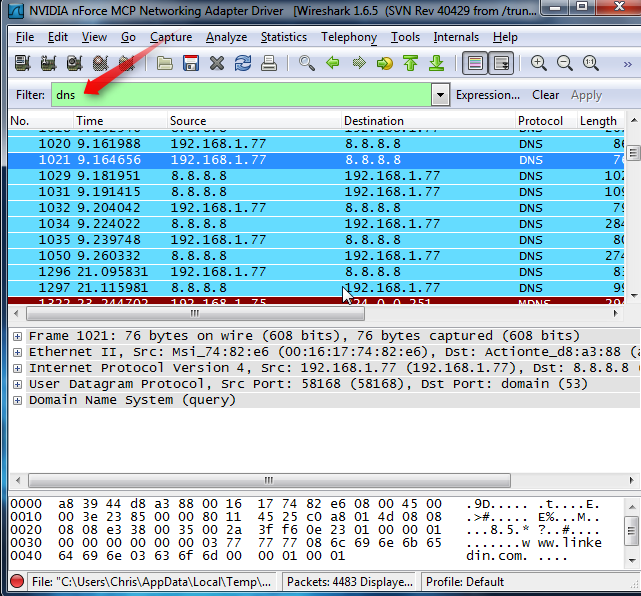The image size is (641, 596).
Task: Reload the capture file icon
Action: pyautogui.click(x=243, y=63)
